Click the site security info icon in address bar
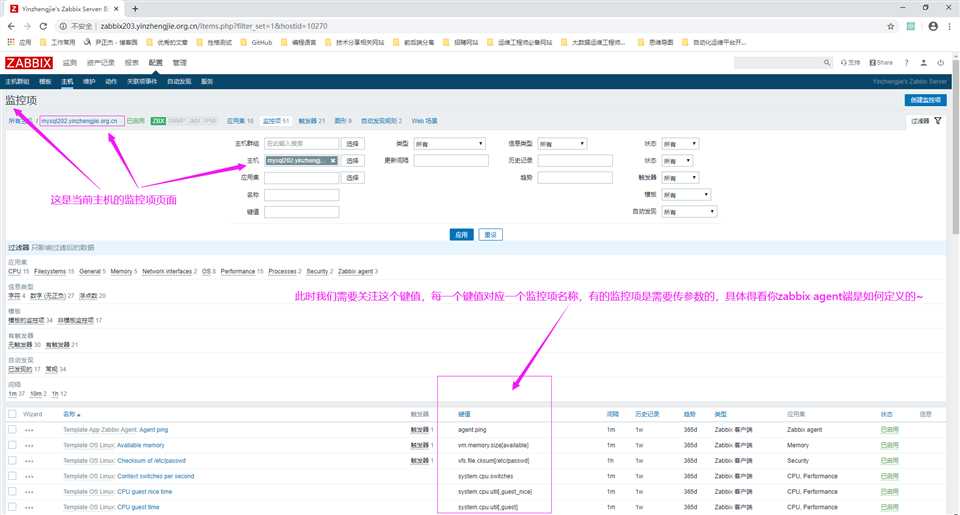 (62, 26)
